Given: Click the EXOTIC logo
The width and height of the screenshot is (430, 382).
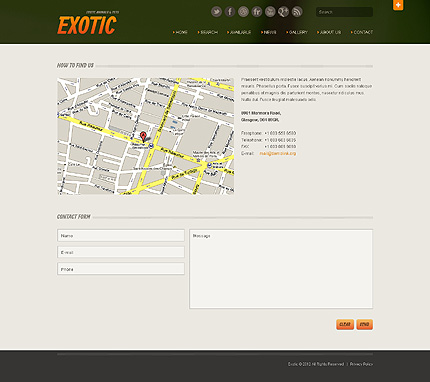Looking at the screenshot, I should (x=87, y=25).
